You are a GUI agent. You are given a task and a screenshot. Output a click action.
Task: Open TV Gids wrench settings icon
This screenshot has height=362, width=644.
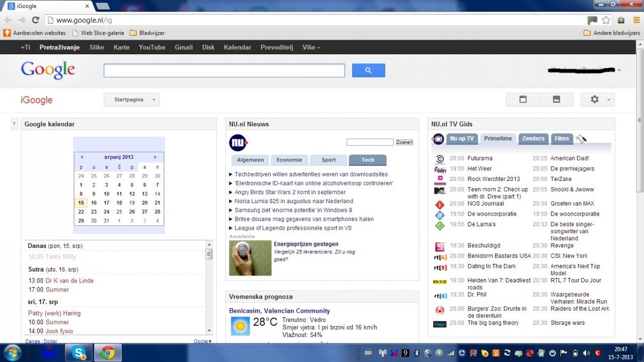pos(581,139)
